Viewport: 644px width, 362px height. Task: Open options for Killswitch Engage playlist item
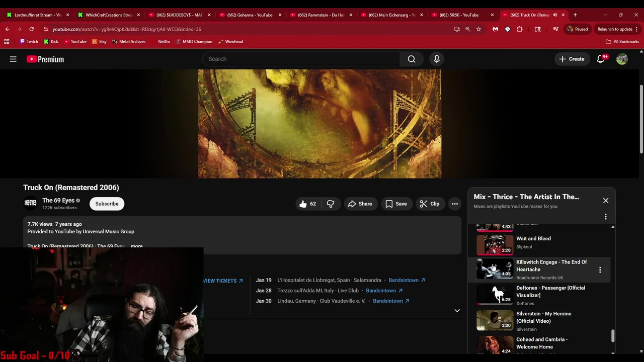pyautogui.click(x=600, y=270)
